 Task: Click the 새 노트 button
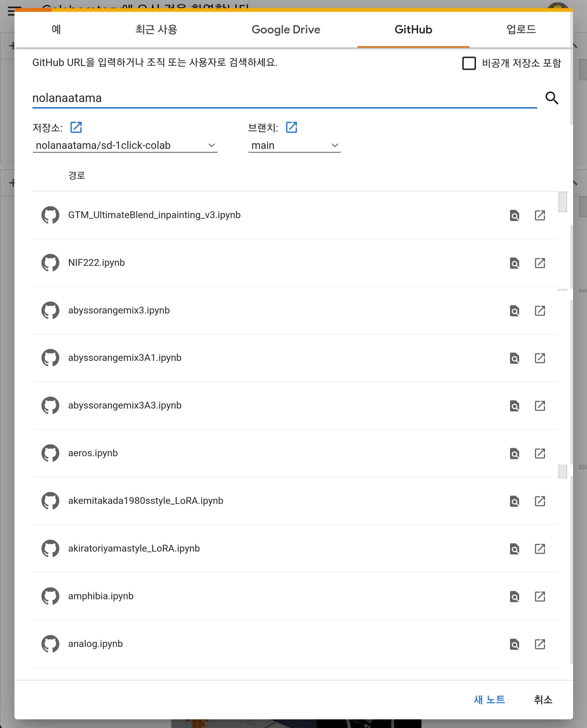489,699
